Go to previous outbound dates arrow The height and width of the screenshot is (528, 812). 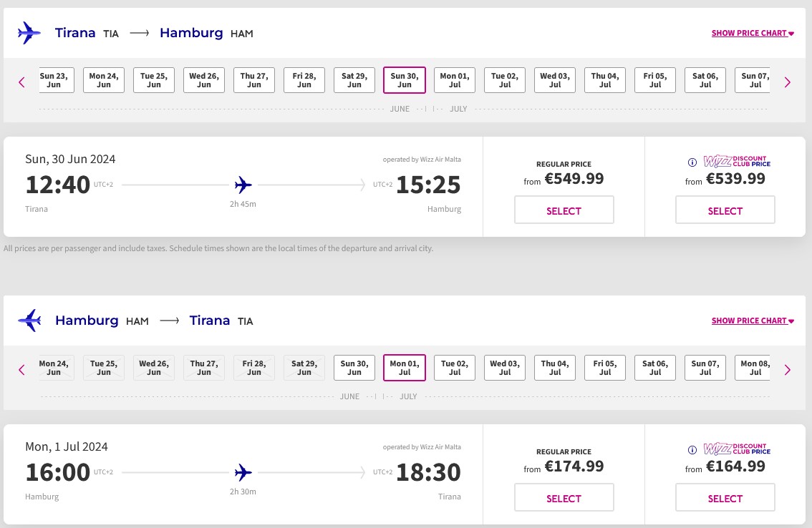point(21,82)
